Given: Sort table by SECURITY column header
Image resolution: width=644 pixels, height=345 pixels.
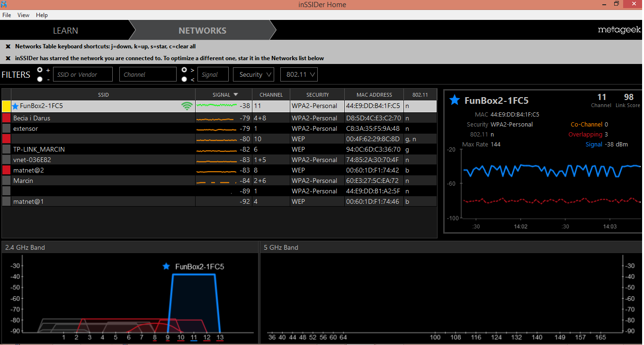Looking at the screenshot, I should click(x=317, y=95).
